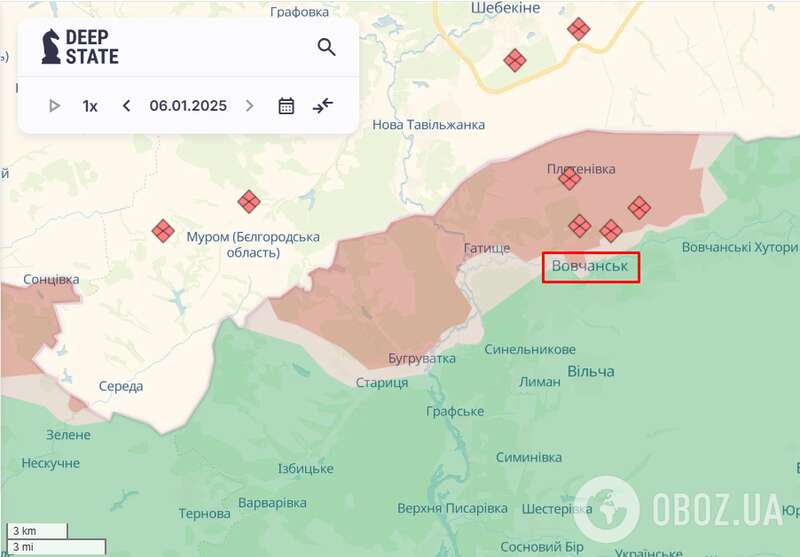Click the Бугруватка town label
The image size is (800, 557).
point(422,358)
